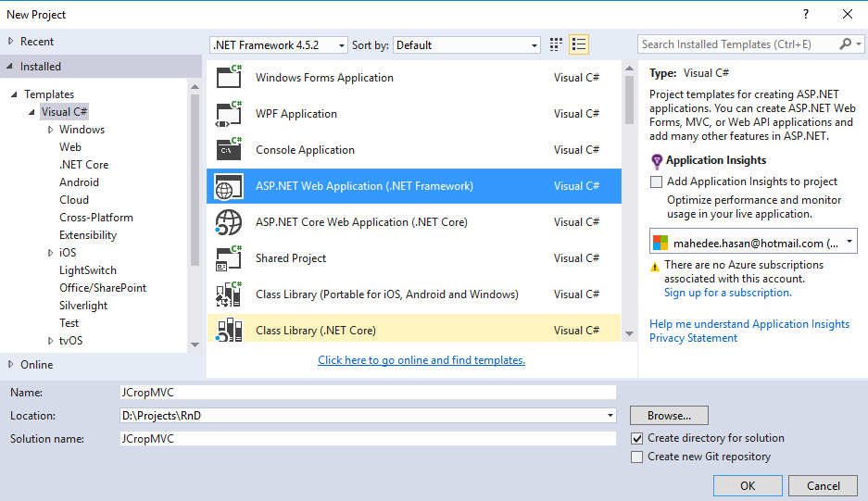Select the .NET Core template category
This screenshot has height=501, width=868.
coord(83,165)
